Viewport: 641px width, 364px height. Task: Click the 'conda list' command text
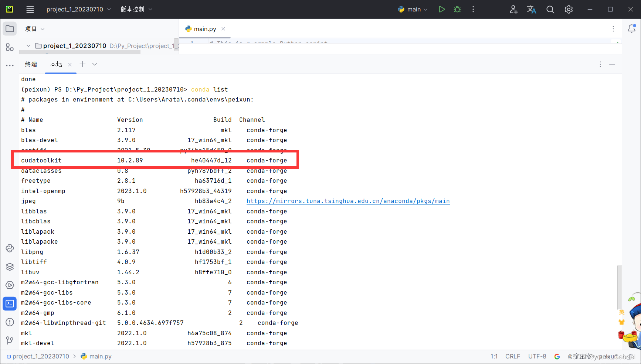[x=210, y=90]
